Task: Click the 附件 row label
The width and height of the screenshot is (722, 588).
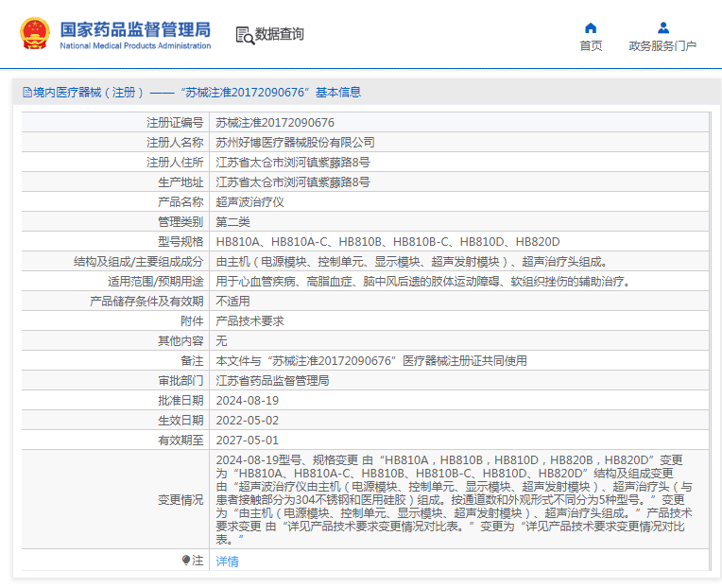Action: (192, 320)
